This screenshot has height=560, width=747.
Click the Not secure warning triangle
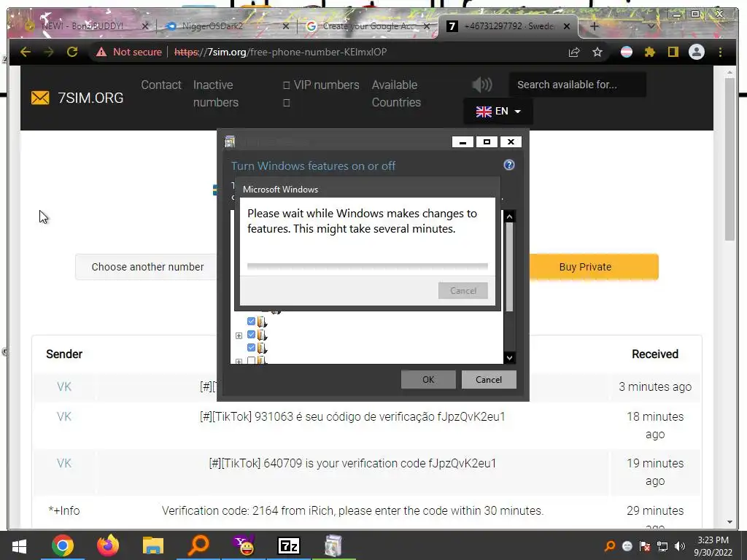point(101,52)
